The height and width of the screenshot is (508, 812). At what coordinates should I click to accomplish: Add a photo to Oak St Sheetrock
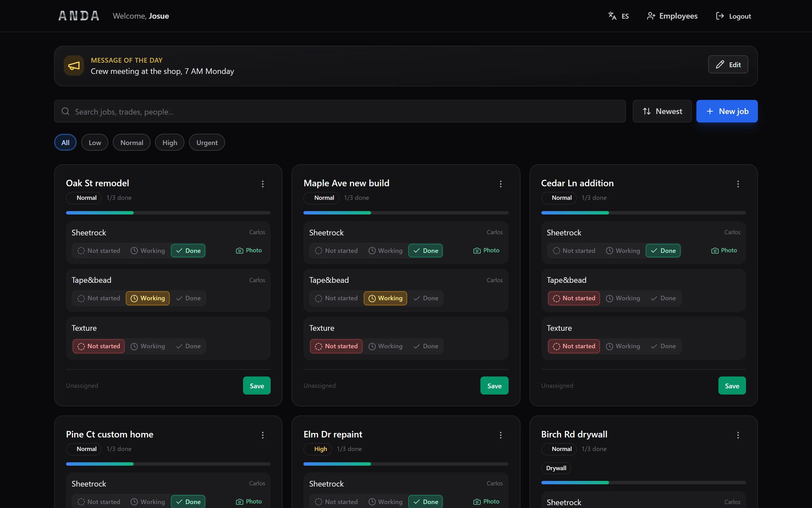tap(249, 250)
